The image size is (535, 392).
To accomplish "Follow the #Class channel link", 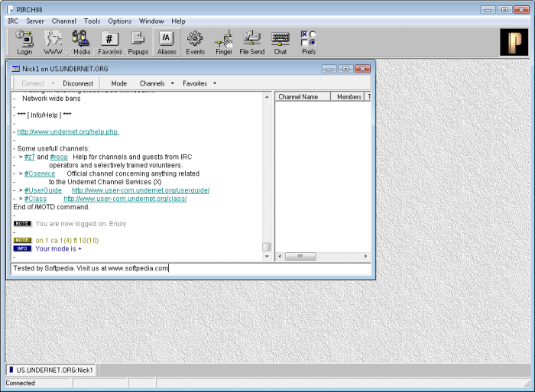I will pyautogui.click(x=35, y=199).
